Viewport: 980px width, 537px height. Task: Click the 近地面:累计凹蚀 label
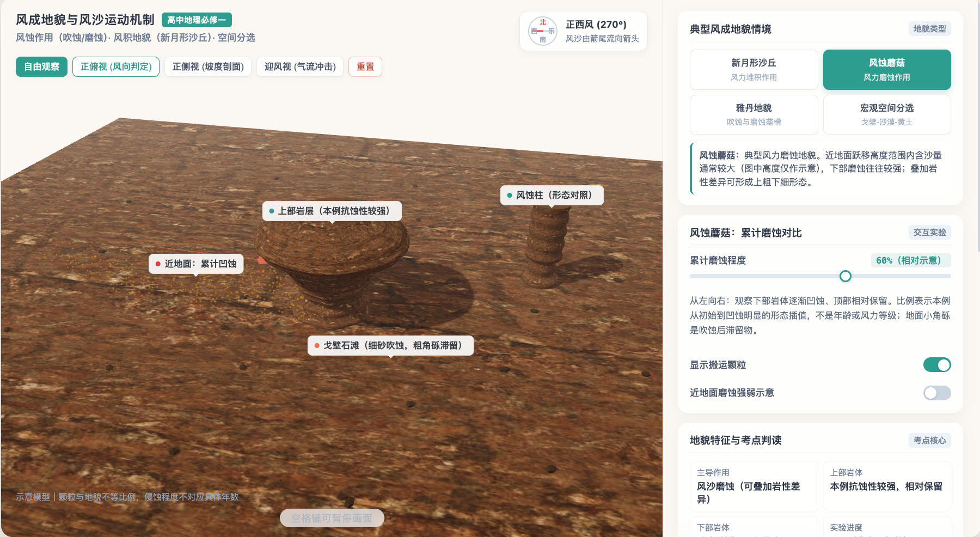[196, 264]
